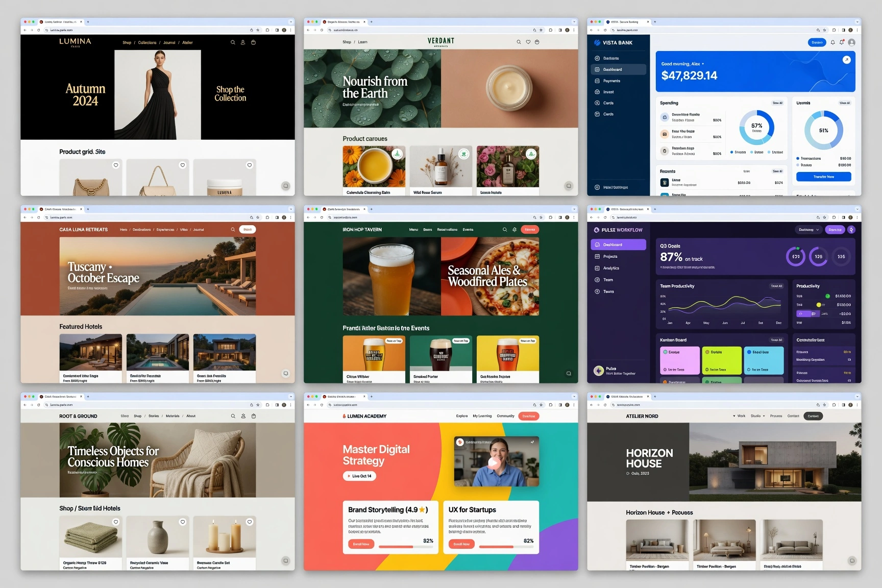This screenshot has width=882, height=588.
Task: Favorite the Recycled Ceramic Vase with heart
Action: coord(183,522)
